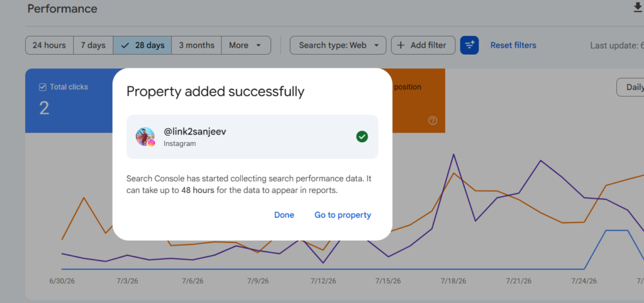Screen dimensions: 644x303
Task: Select the 7 days date range
Action: [93, 45]
